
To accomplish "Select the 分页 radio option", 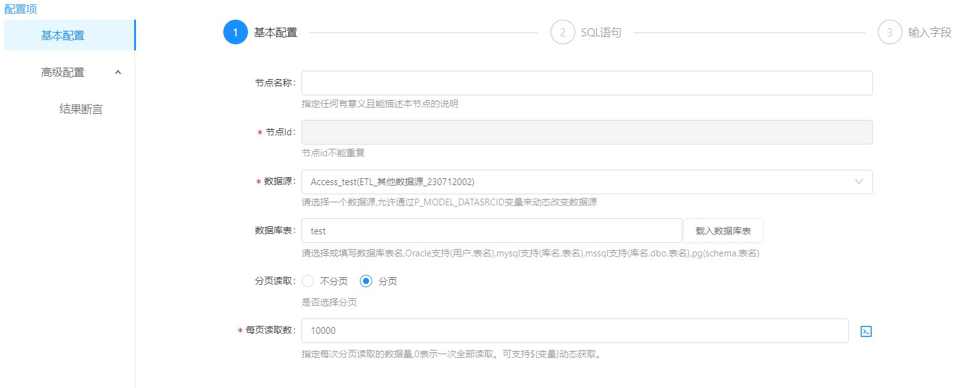I will pyautogui.click(x=366, y=281).
